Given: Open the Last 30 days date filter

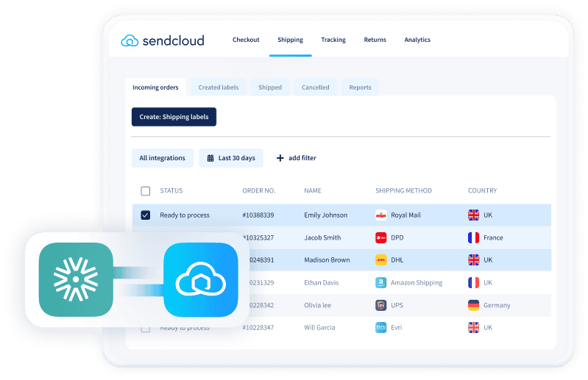Looking at the screenshot, I should (x=231, y=158).
